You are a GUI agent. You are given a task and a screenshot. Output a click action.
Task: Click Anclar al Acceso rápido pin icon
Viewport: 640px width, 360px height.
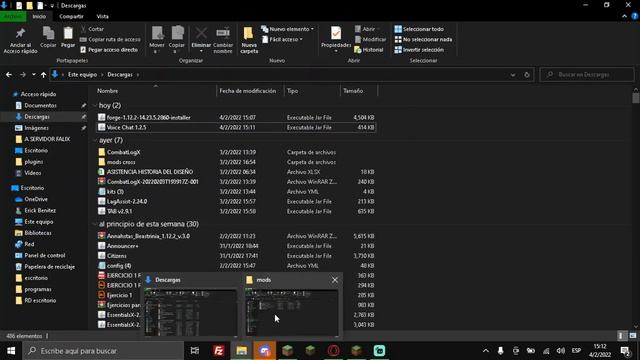coord(20,33)
